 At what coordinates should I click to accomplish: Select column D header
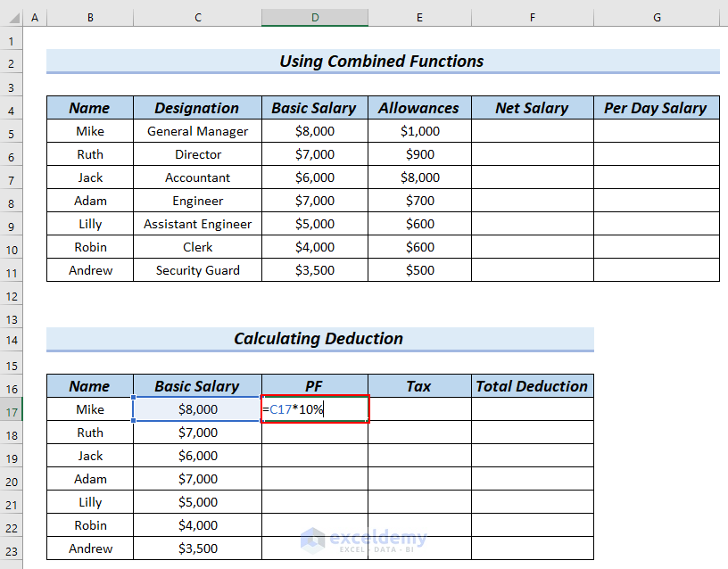[x=315, y=18]
